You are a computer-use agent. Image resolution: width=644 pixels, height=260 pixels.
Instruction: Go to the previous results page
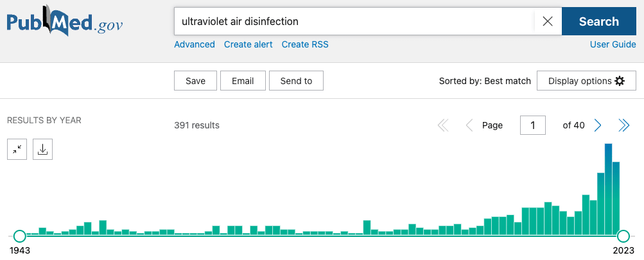[x=469, y=125]
